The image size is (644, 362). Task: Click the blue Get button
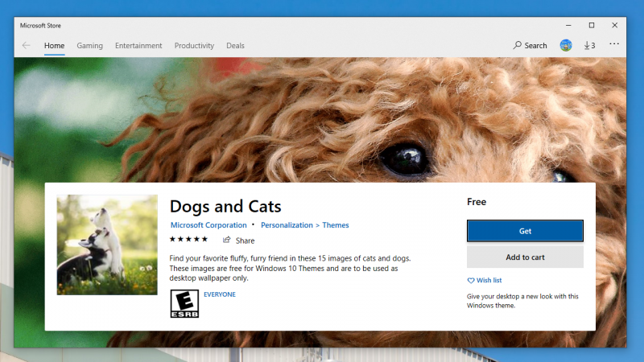[x=525, y=231]
